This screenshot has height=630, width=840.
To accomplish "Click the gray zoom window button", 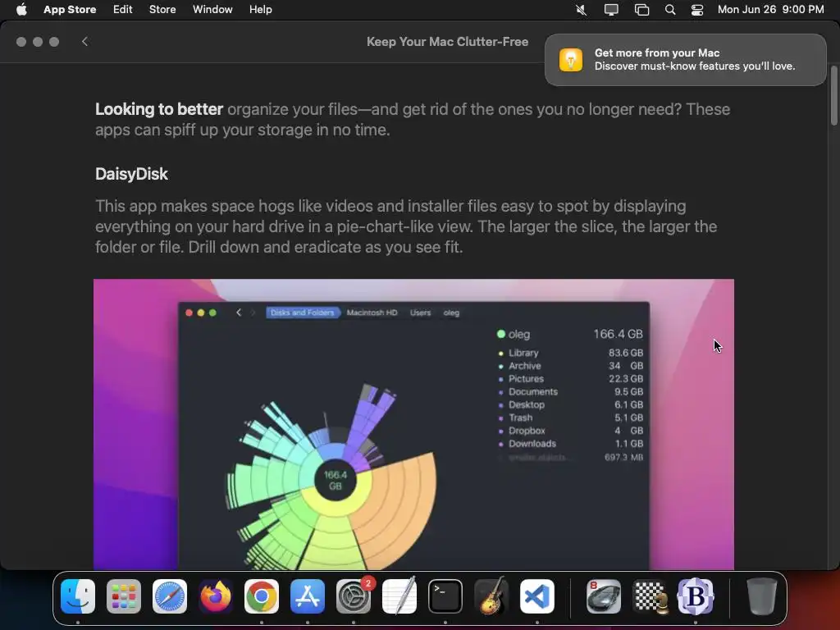I will coord(54,42).
